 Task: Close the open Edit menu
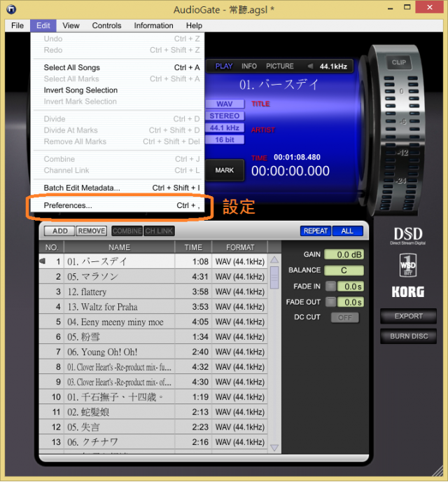click(43, 25)
